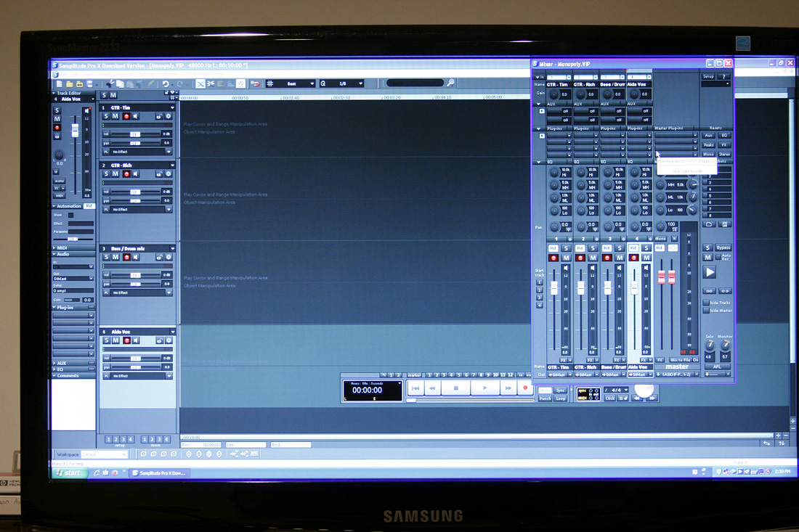Toggle speaker monitor icon on Bass / Drum mix track
This screenshot has width=799, height=532.
[135, 257]
